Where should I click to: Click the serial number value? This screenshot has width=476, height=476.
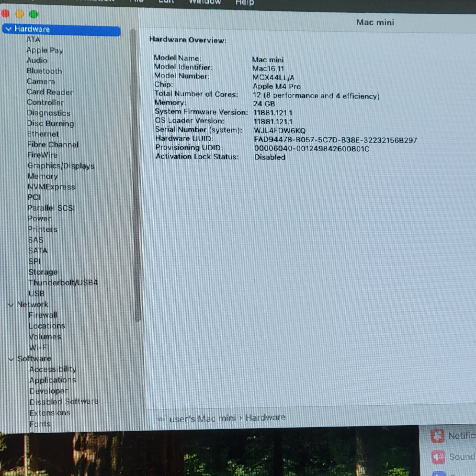279,130
